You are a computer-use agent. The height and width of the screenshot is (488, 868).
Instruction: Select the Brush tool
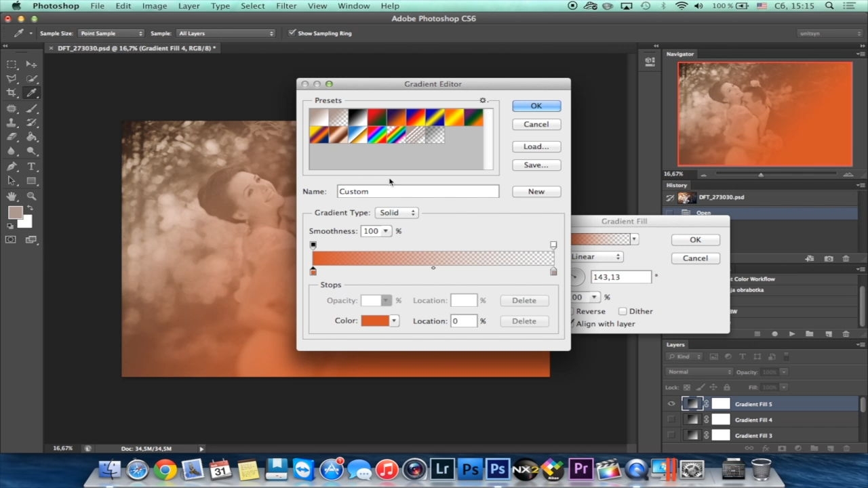(x=31, y=108)
